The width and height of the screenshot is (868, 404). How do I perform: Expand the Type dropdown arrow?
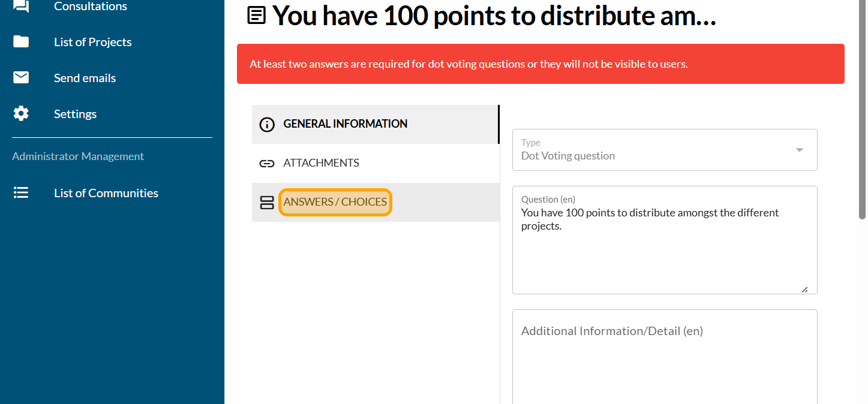(799, 150)
